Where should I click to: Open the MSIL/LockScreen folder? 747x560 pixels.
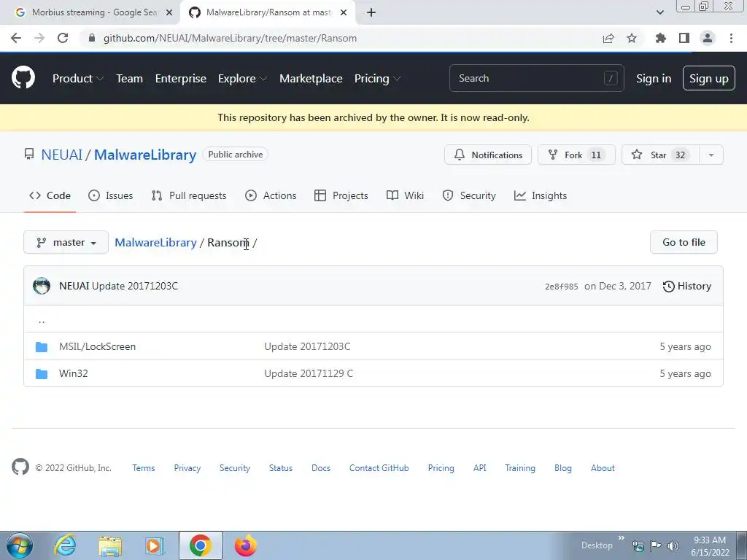click(97, 346)
